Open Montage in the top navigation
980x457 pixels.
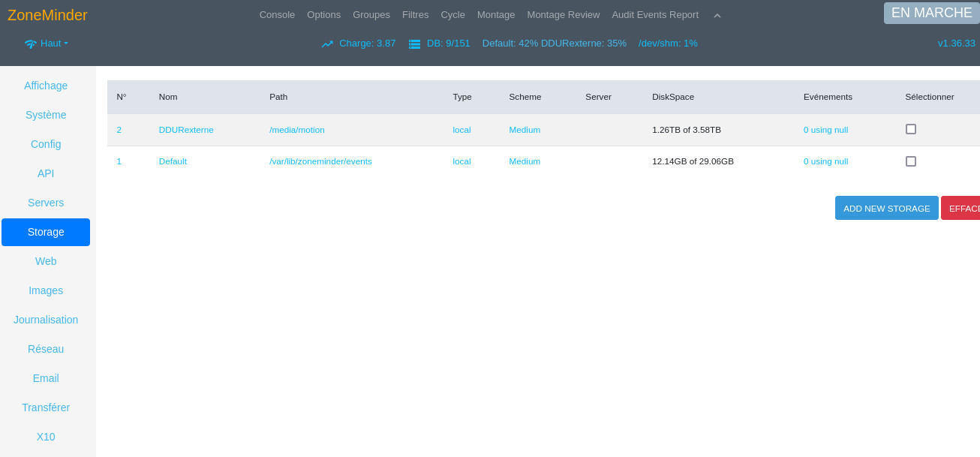(x=496, y=15)
